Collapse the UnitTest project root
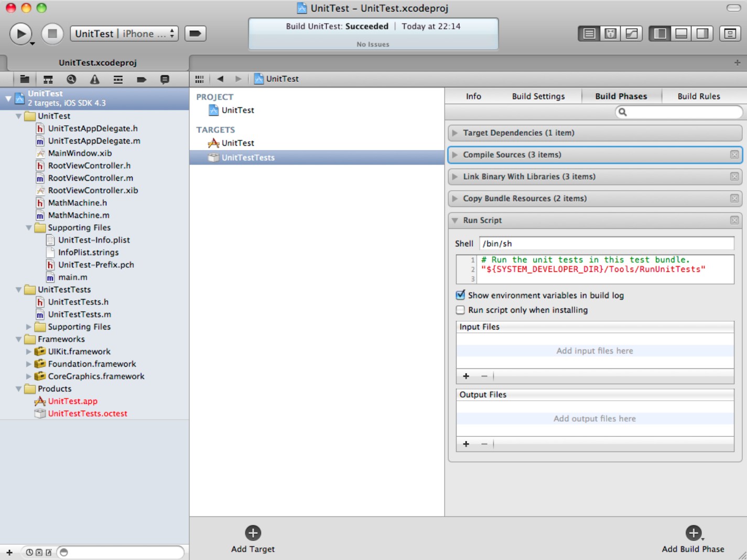 coord(8,98)
